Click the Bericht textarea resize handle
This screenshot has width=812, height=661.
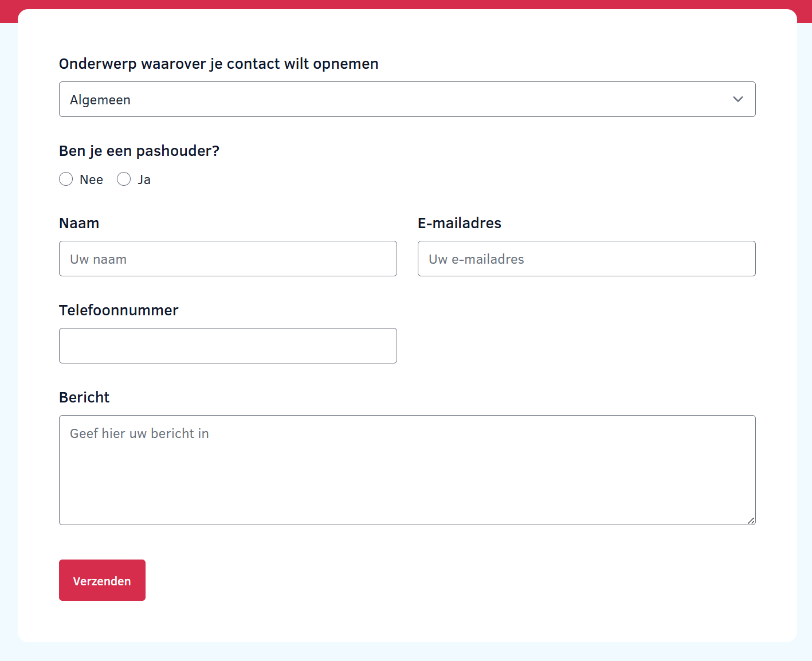[x=751, y=520]
